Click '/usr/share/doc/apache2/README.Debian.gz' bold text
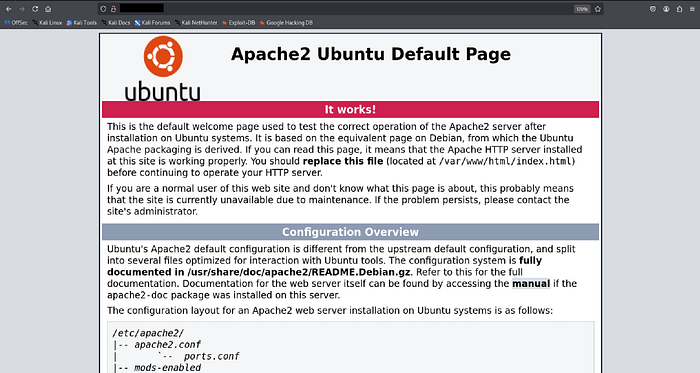Viewport: 700px width, 373px height. tap(299, 272)
